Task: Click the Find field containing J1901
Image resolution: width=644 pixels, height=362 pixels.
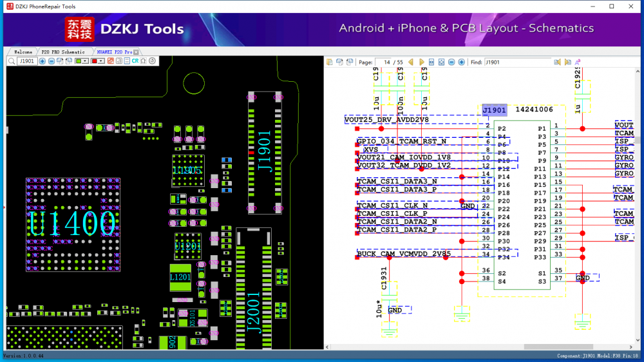Action: tap(517, 62)
